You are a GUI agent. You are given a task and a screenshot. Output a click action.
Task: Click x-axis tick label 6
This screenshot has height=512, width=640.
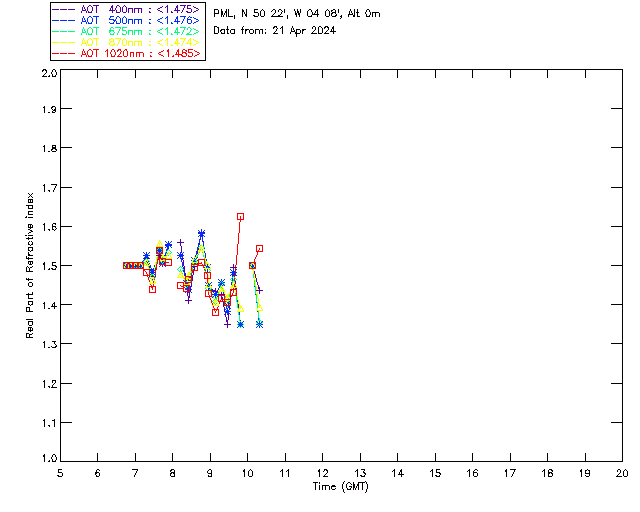[98, 473]
